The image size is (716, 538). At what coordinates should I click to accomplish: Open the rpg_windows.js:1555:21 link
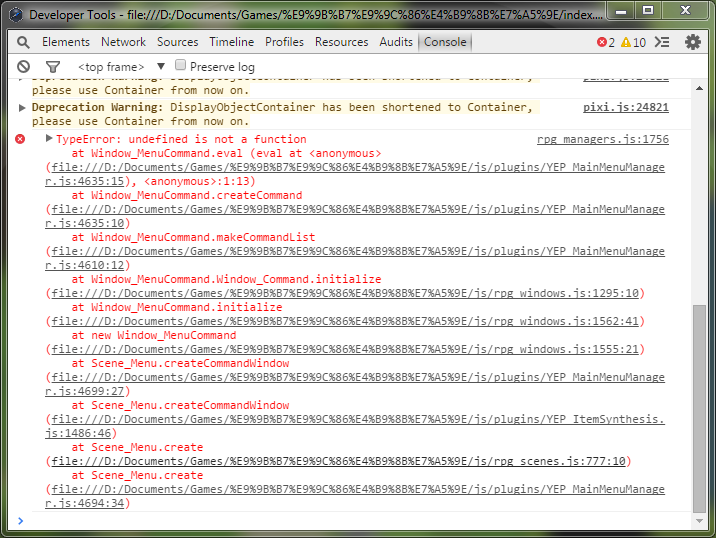tap(345, 349)
